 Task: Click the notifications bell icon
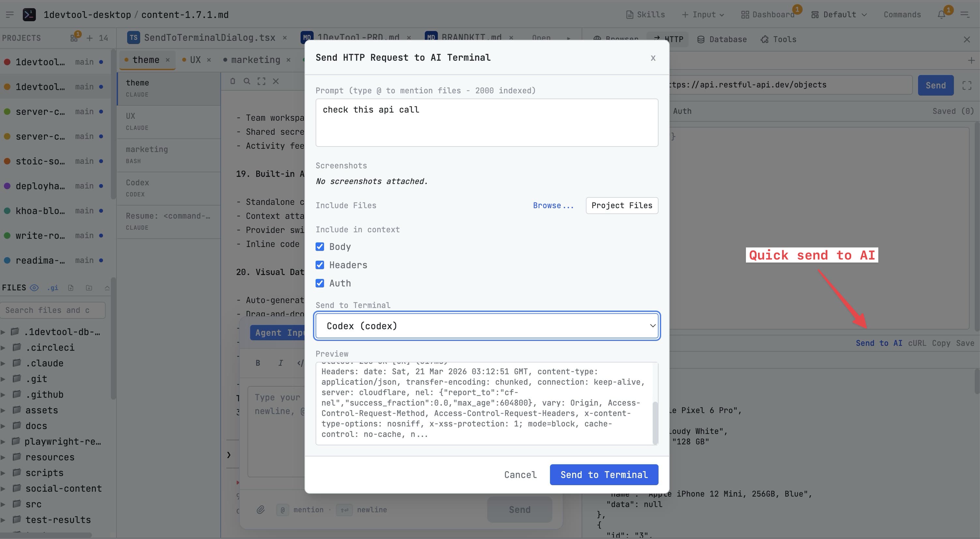point(942,14)
